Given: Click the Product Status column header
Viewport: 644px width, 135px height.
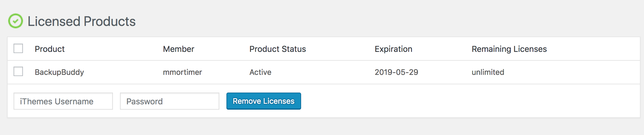Looking at the screenshot, I should pos(278,49).
